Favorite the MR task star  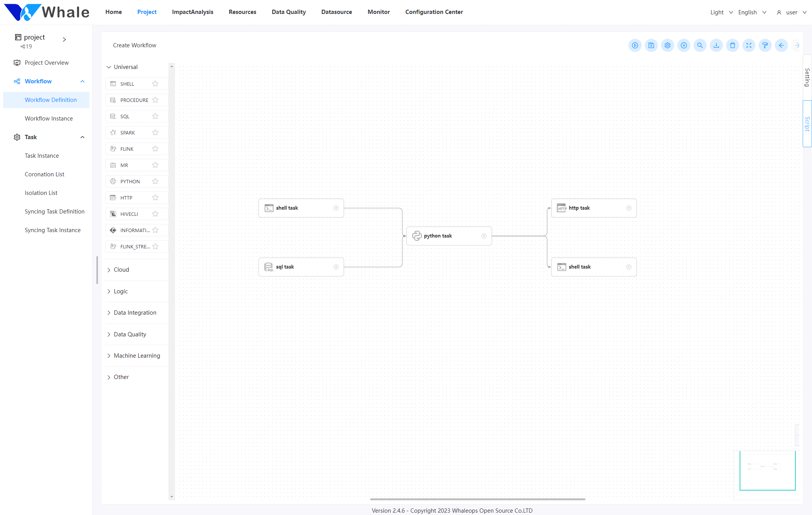[155, 165]
